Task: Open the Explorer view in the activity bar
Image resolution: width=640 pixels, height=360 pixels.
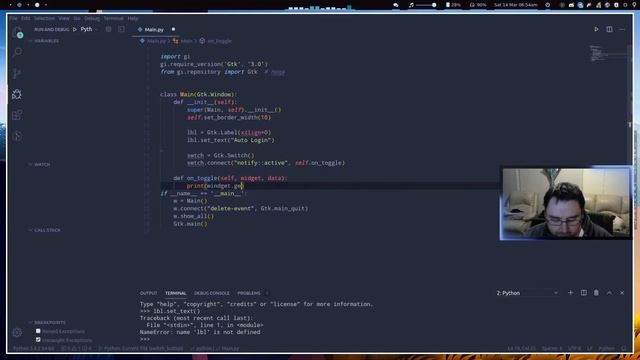Action: click(17, 32)
